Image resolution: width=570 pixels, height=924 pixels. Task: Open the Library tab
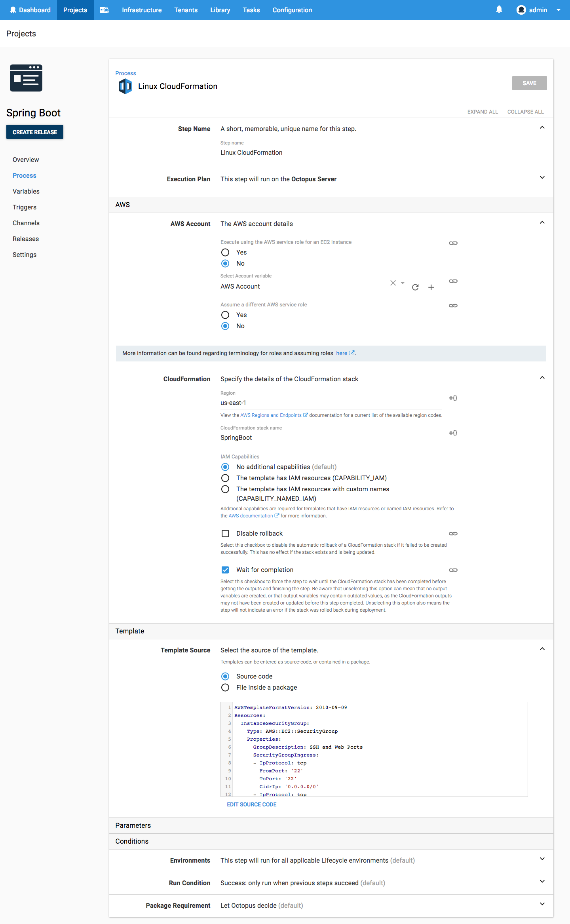(x=220, y=10)
